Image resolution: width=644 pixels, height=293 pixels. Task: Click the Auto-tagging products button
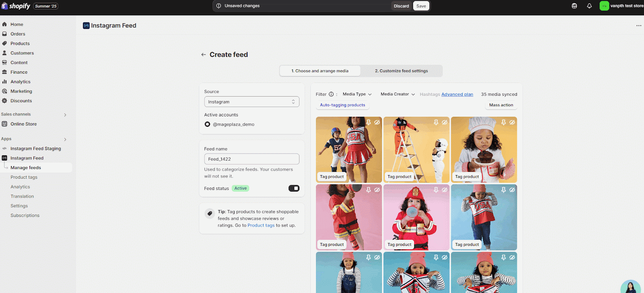coord(343,105)
